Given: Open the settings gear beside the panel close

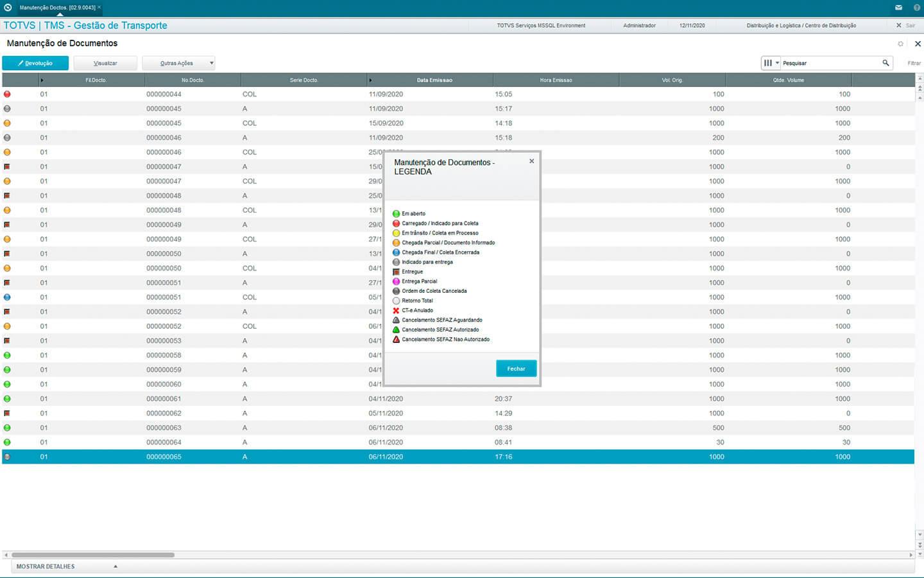Looking at the screenshot, I should point(900,44).
